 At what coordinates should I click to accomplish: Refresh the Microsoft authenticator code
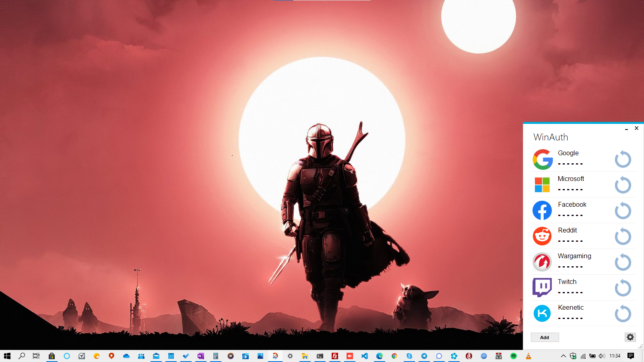coord(623,185)
